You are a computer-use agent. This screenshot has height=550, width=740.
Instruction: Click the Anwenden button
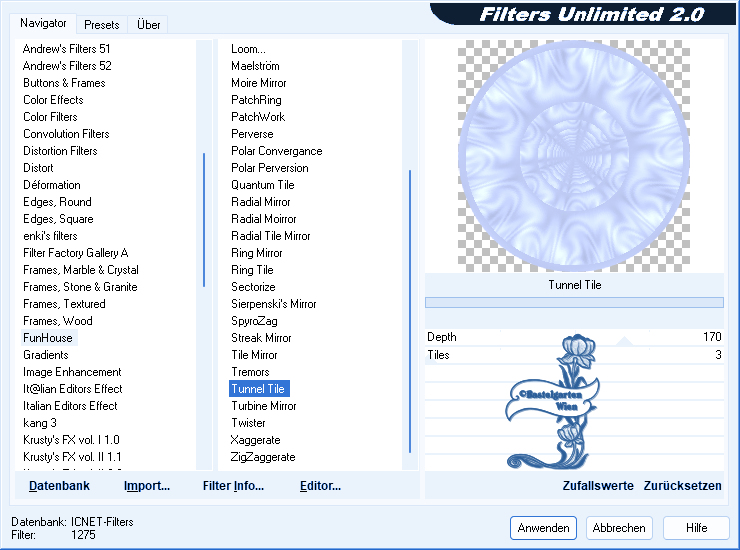544,528
